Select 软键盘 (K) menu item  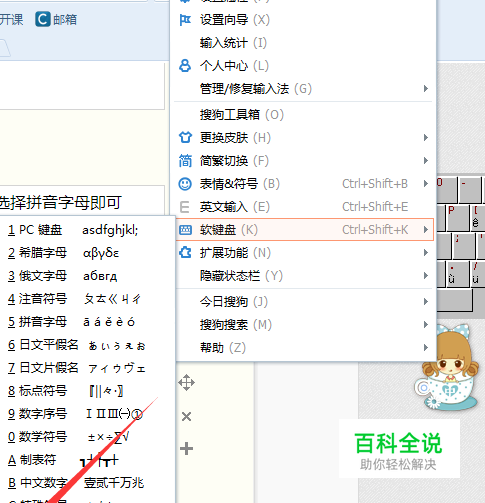304,230
